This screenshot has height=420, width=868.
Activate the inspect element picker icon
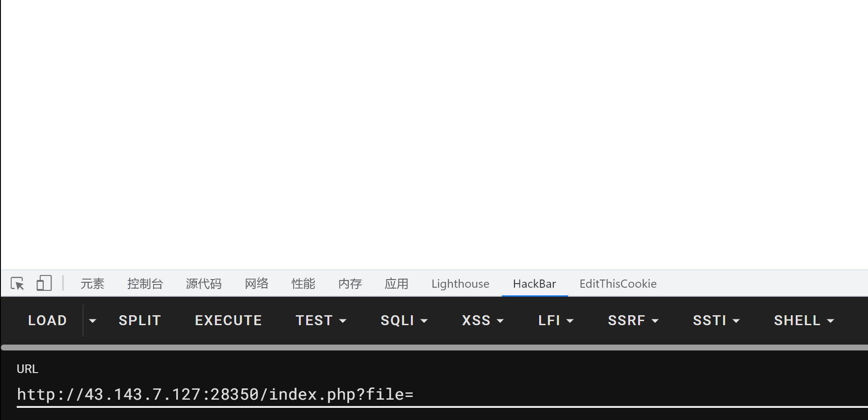pyautogui.click(x=17, y=284)
